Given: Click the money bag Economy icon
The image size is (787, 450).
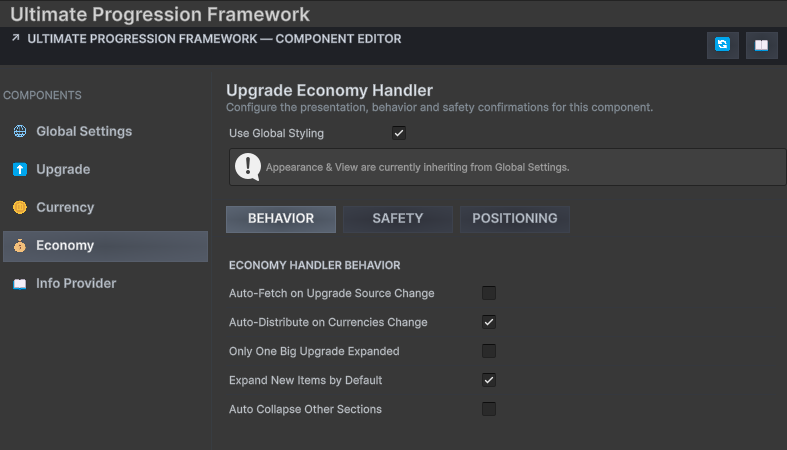Looking at the screenshot, I should 20,245.
